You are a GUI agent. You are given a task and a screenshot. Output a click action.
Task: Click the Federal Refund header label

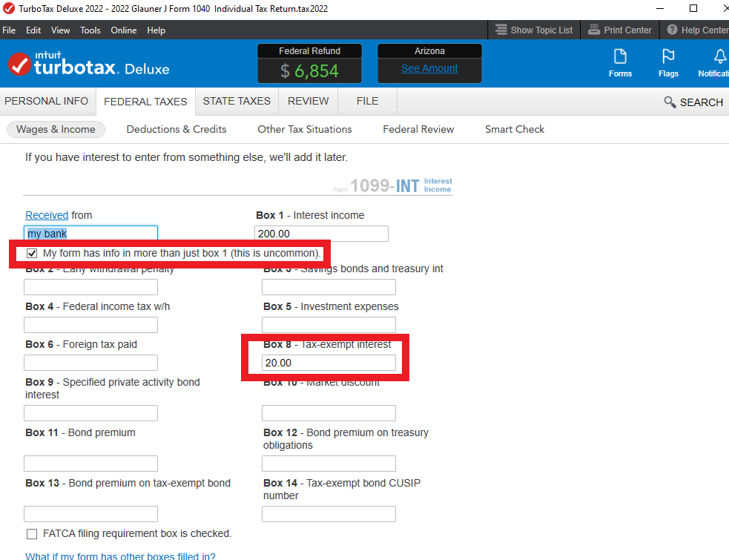tap(310, 51)
